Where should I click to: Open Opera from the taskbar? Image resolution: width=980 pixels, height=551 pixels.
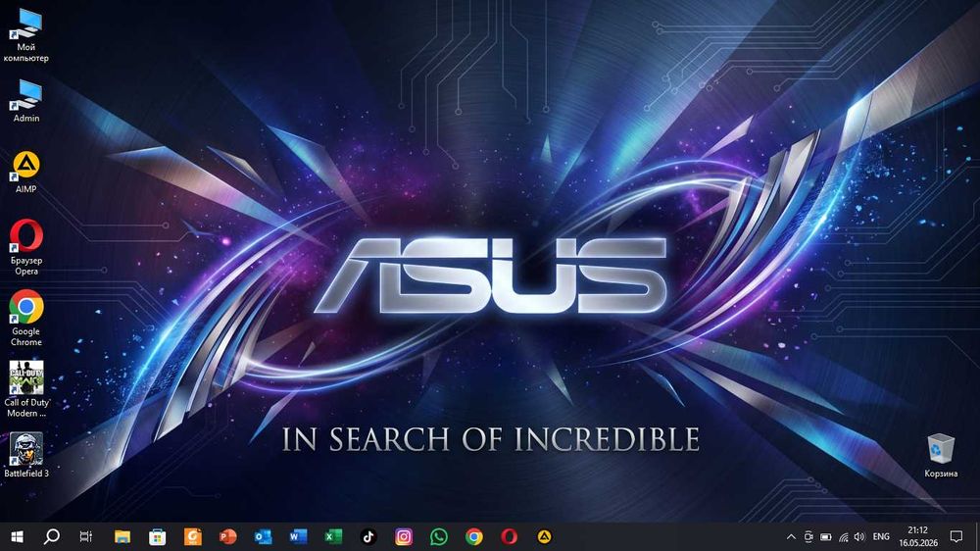point(509,536)
